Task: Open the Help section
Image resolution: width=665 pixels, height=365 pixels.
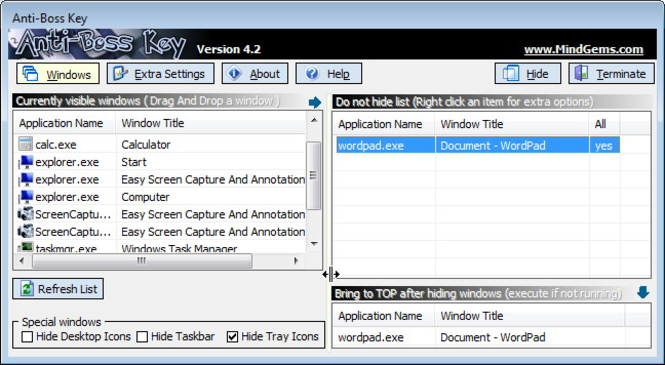Action: [x=329, y=74]
